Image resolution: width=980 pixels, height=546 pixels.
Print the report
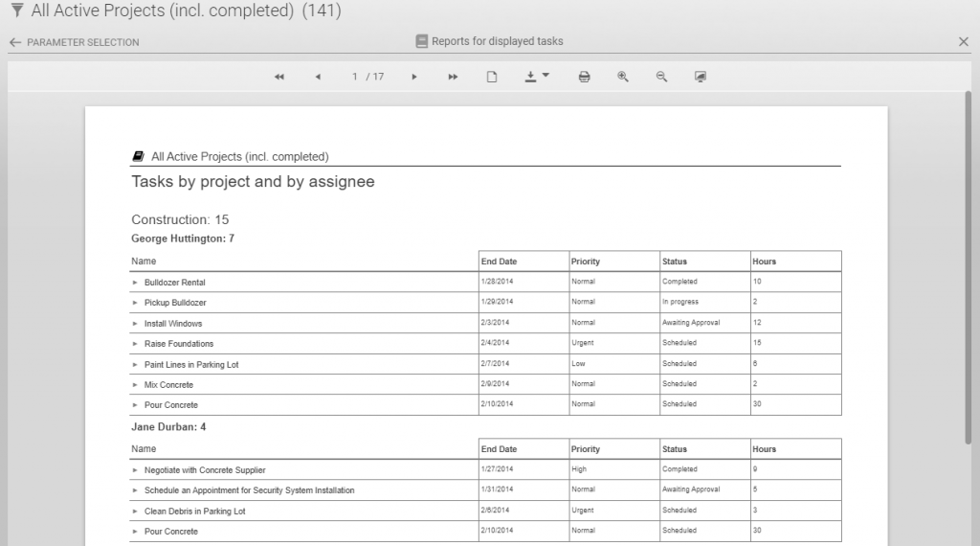tap(585, 77)
